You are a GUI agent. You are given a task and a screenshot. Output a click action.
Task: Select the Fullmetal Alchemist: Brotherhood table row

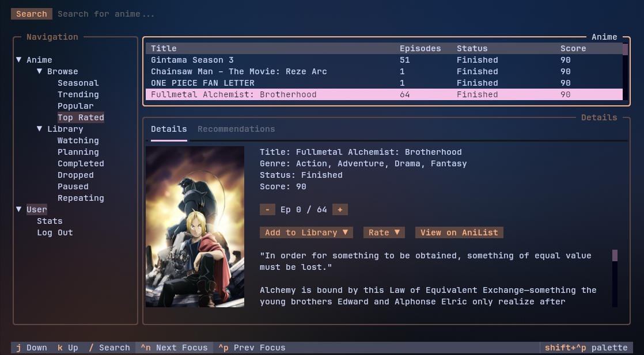(384, 94)
